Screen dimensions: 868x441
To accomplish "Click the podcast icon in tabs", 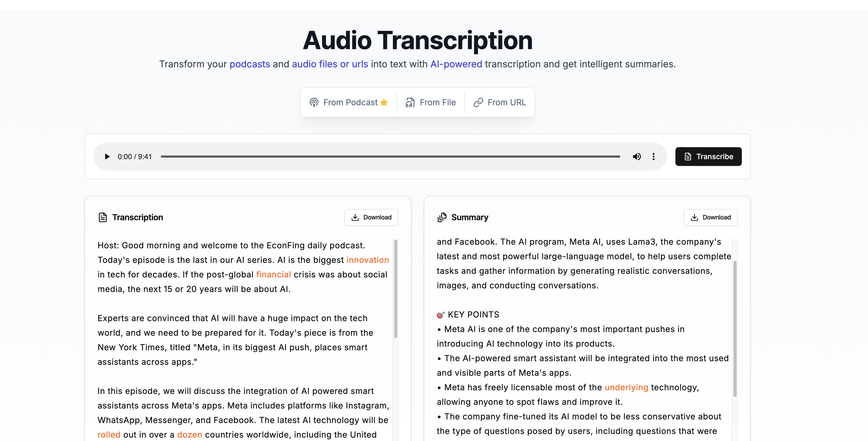I will 314,102.
